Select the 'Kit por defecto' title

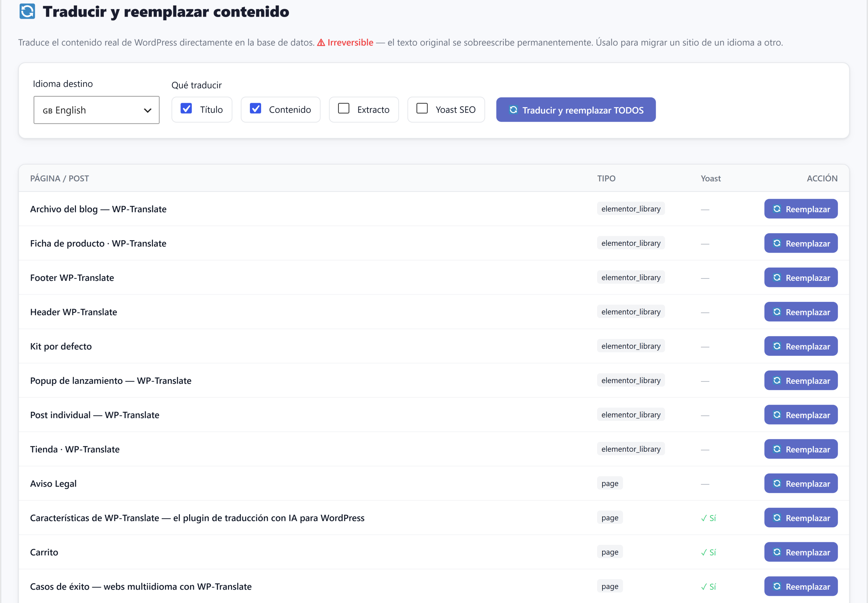tap(61, 347)
